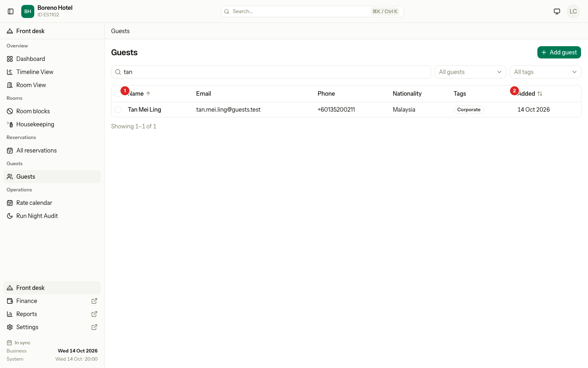This screenshot has height=368, width=588.
Task: Open Finance external link icon
Action: (94, 301)
